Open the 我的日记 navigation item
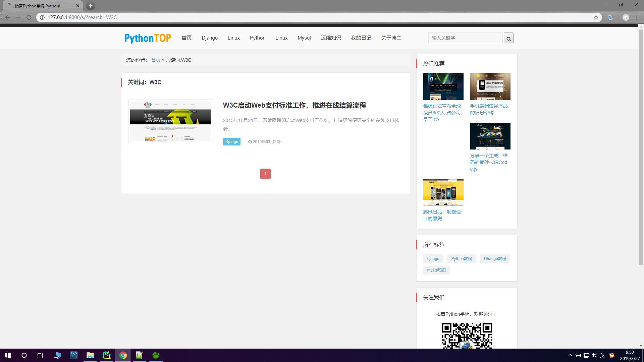 point(361,38)
